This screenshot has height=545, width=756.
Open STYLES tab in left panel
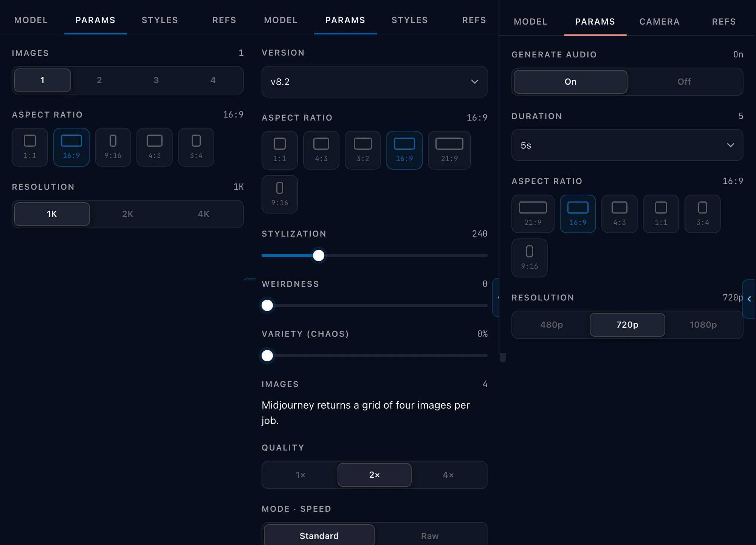[x=160, y=20]
